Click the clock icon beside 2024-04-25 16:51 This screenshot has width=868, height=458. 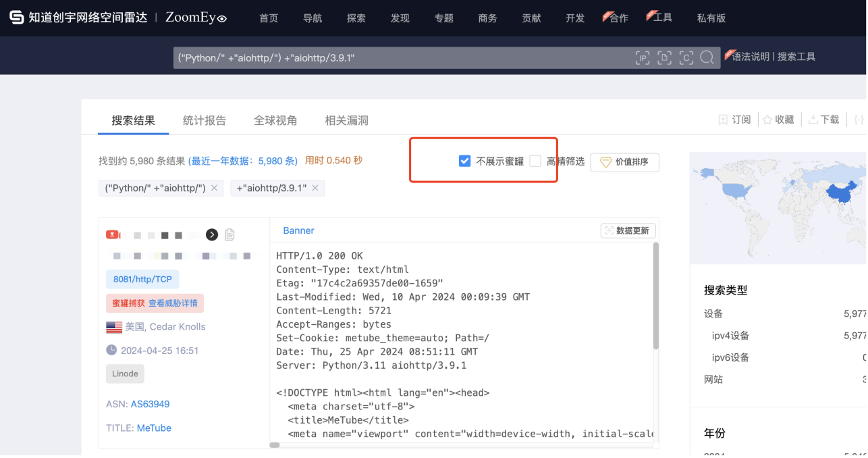click(x=111, y=350)
